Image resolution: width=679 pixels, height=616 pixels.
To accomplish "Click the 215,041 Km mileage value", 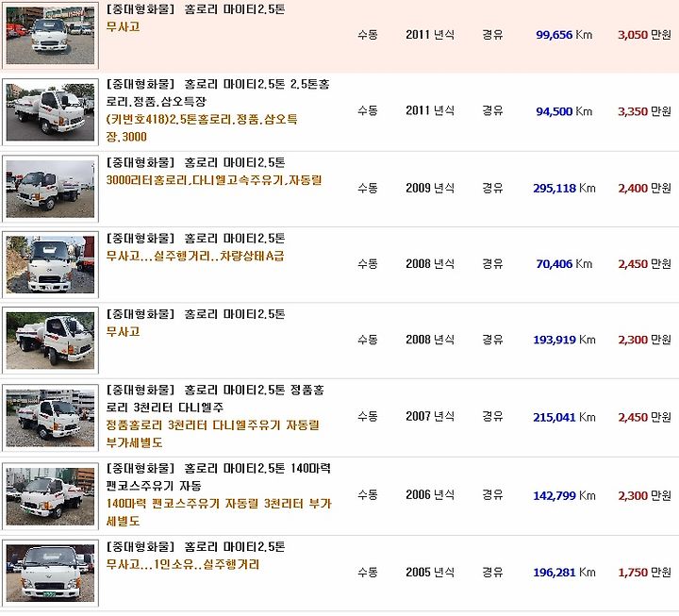I will [564, 417].
